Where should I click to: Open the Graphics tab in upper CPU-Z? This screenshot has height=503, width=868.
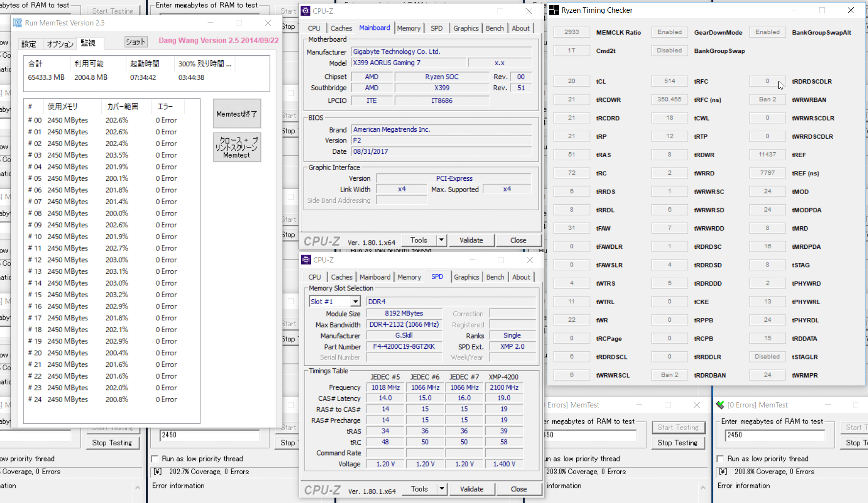click(x=466, y=28)
